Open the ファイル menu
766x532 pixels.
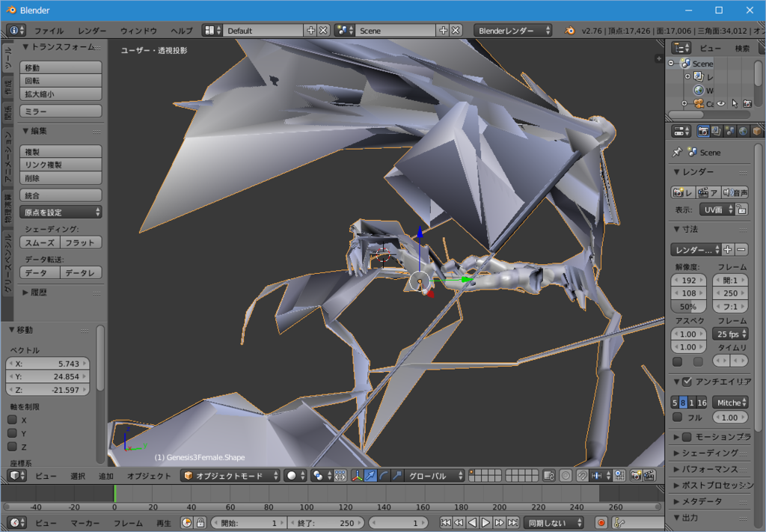pos(49,31)
